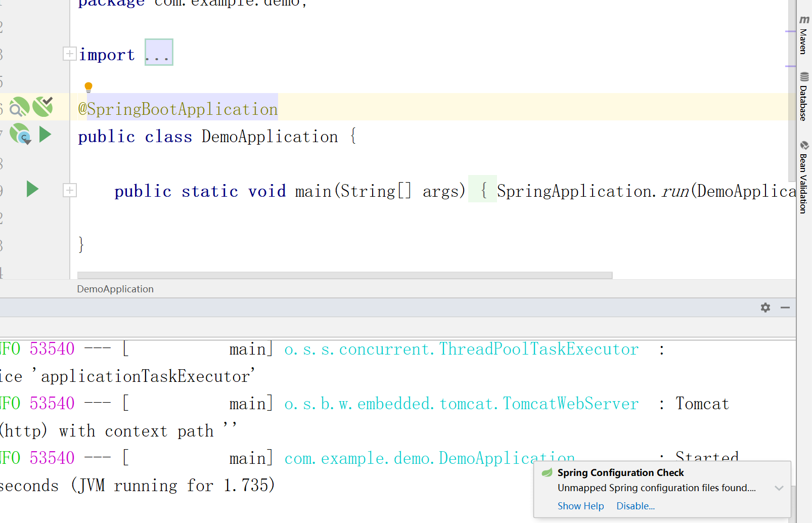Click the yellow intention lightbulb
812x523 pixels.
point(88,87)
